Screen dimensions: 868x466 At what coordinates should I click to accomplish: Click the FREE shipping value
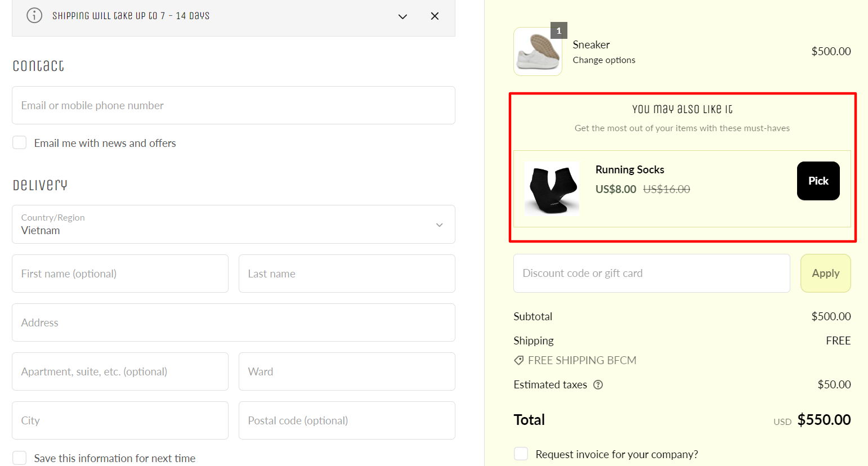838,340
